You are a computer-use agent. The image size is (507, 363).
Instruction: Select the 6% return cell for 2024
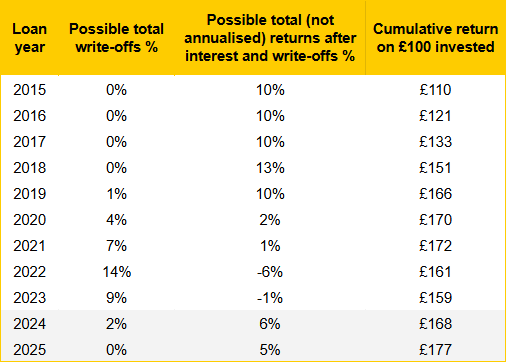270,324
